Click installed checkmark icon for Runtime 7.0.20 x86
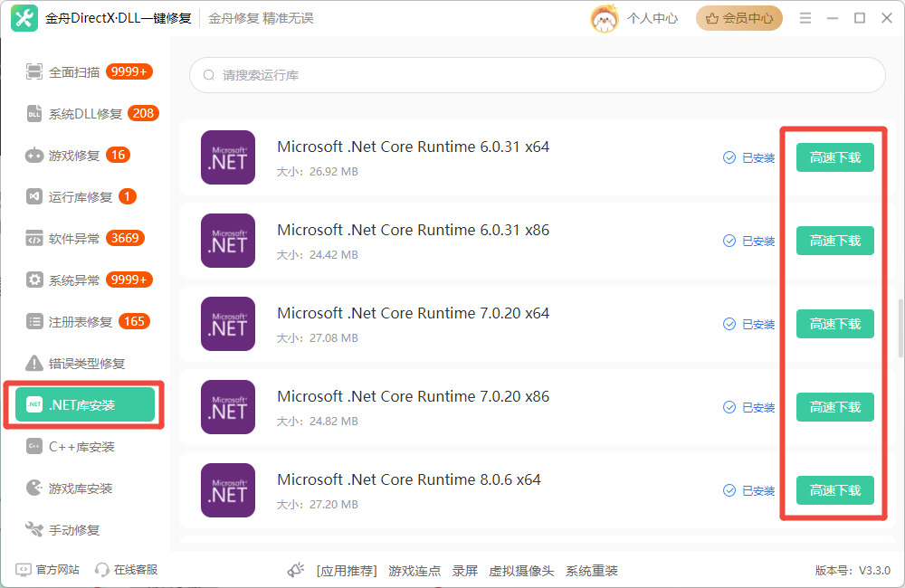 (729, 407)
